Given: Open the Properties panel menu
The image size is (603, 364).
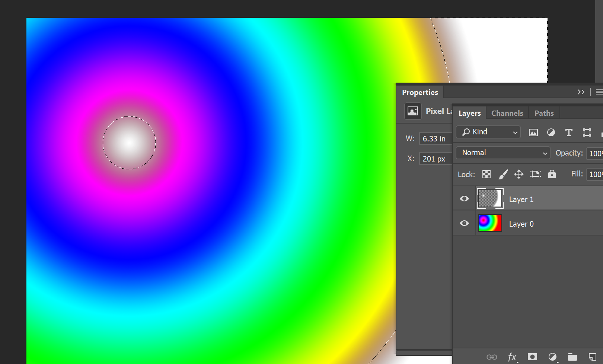Looking at the screenshot, I should (x=599, y=92).
